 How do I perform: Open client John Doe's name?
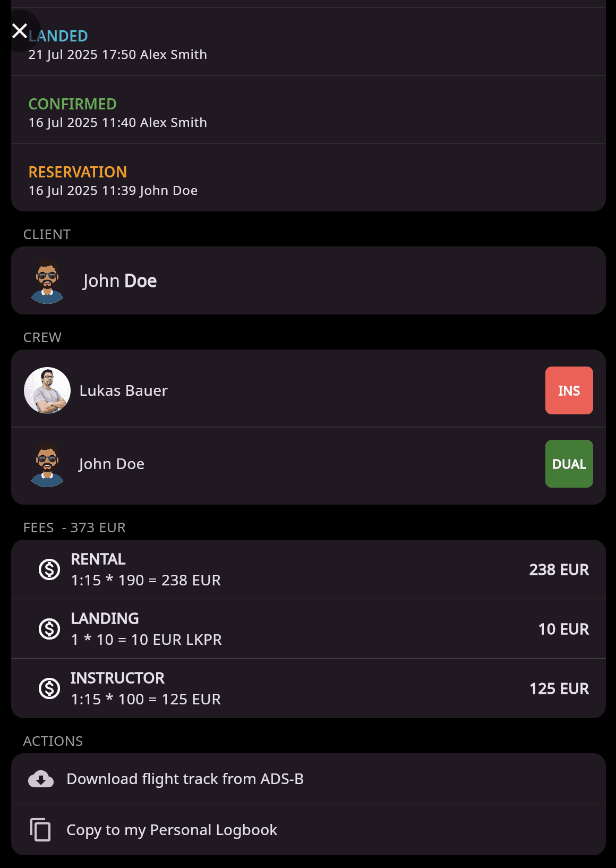click(x=120, y=280)
